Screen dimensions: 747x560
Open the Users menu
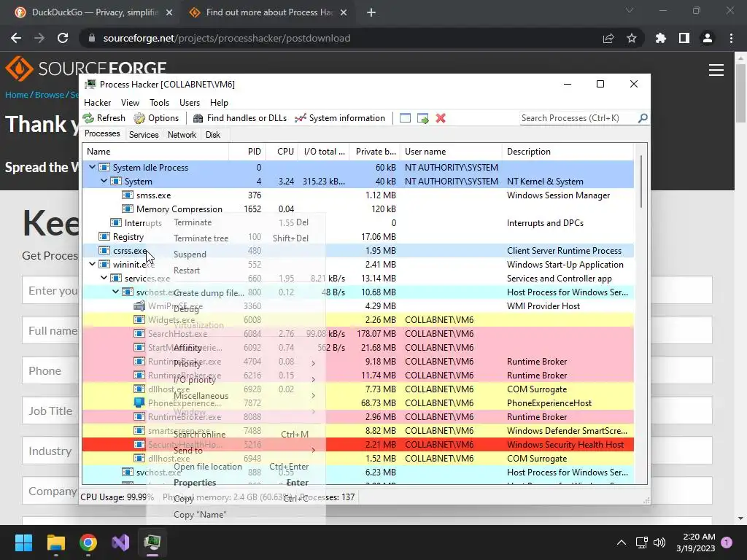tap(190, 102)
